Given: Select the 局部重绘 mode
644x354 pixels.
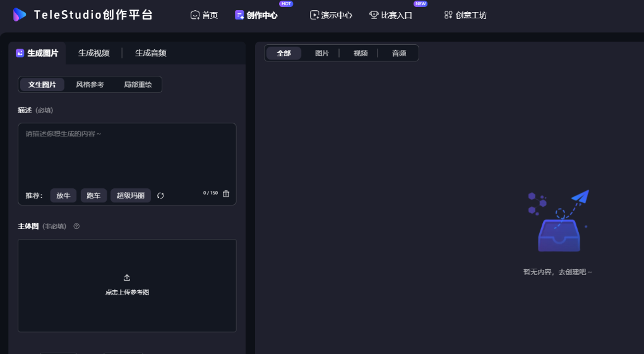Looking at the screenshot, I should click(x=138, y=85).
